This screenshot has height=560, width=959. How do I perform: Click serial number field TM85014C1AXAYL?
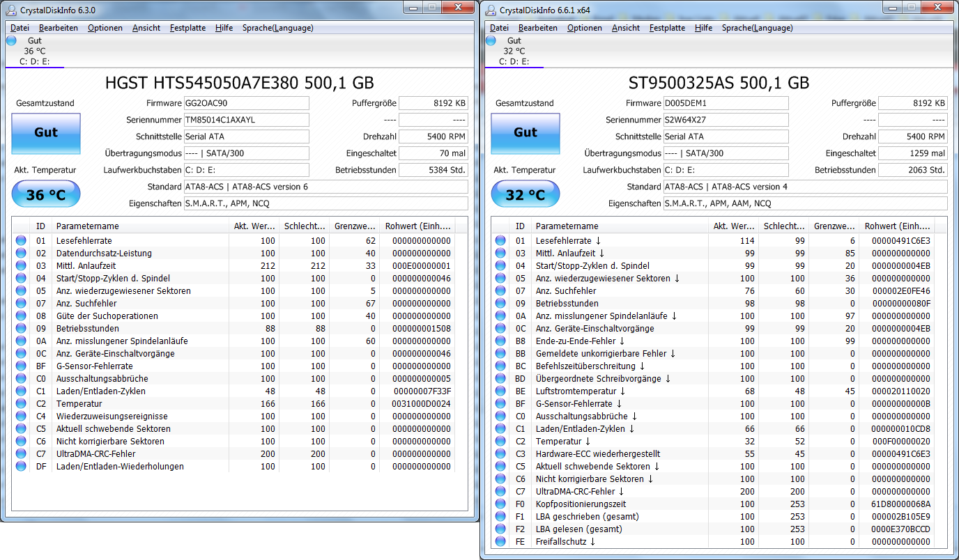click(246, 120)
